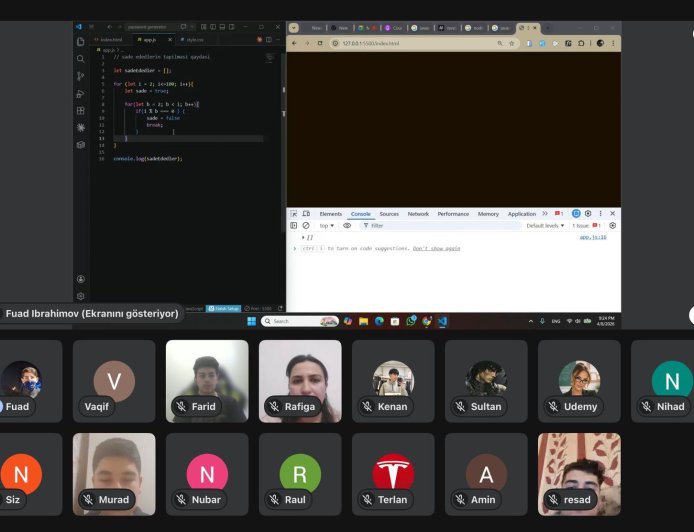The height and width of the screenshot is (532, 694).
Task: Toggle the console sidebar in DevTools
Action: click(x=293, y=226)
